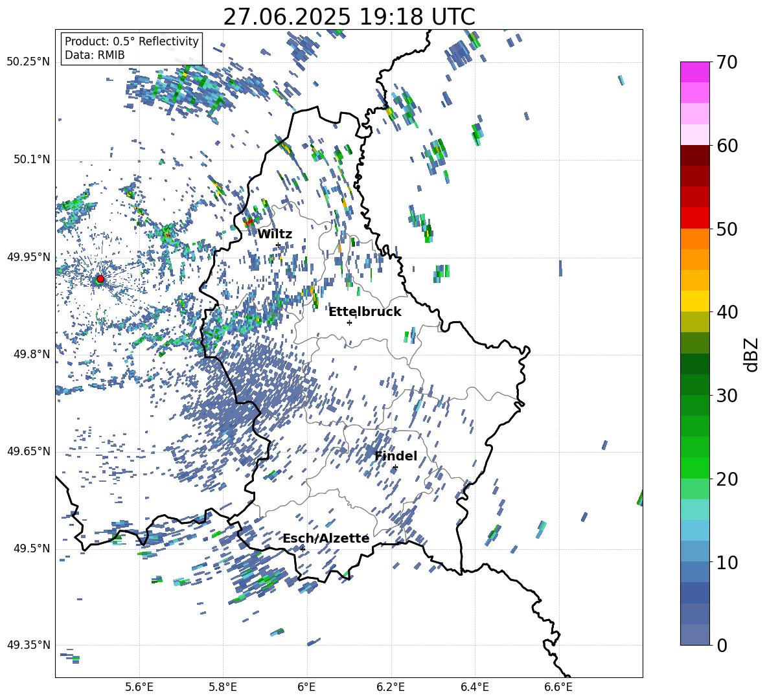Pick the yellow colorbar band at 40
This screenshot has height=700, width=767.
tap(695, 301)
